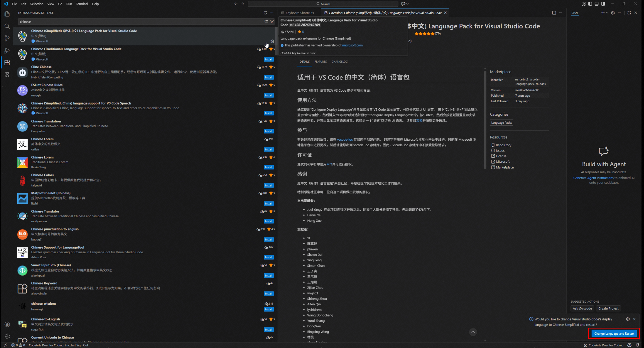Toggle the primary side bar layout button
The width and height of the screenshot is (644, 348).
click(590, 4)
